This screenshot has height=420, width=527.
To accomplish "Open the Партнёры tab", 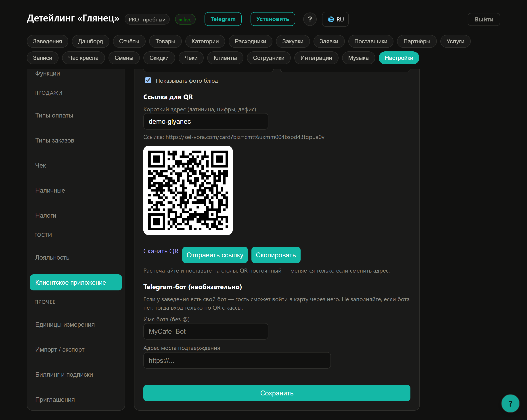I will click(417, 41).
